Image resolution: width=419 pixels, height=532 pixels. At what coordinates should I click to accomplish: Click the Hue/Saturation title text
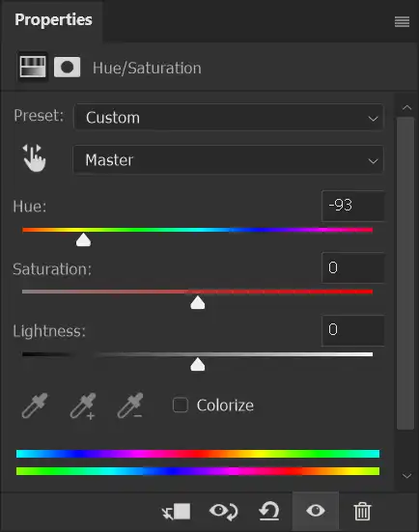147,69
